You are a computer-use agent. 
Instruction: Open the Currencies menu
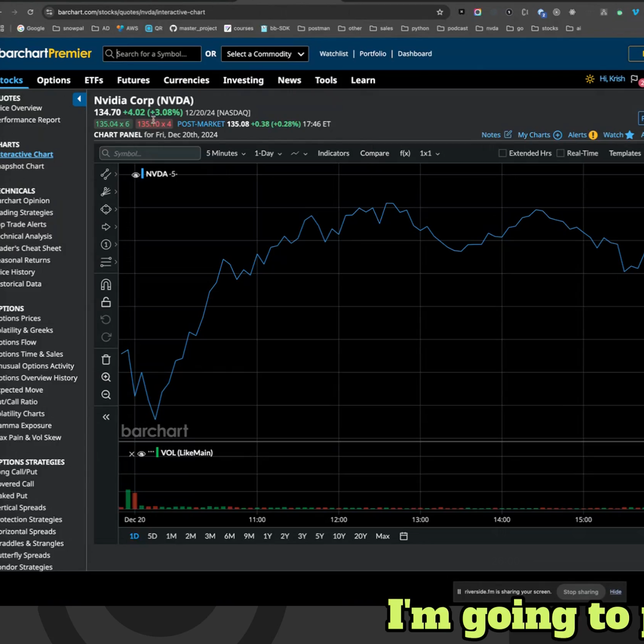[186, 80]
